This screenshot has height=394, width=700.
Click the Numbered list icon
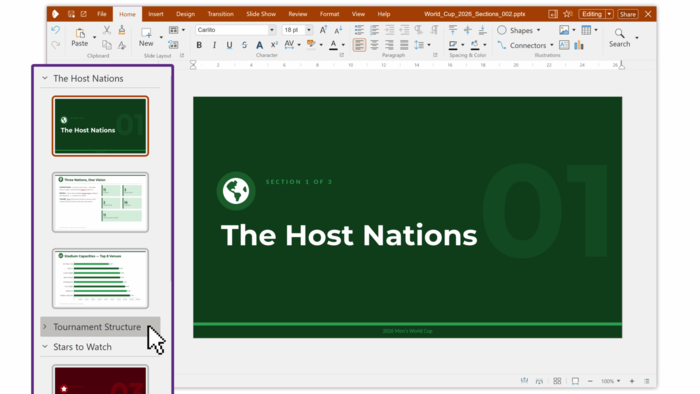pyautogui.click(x=374, y=30)
